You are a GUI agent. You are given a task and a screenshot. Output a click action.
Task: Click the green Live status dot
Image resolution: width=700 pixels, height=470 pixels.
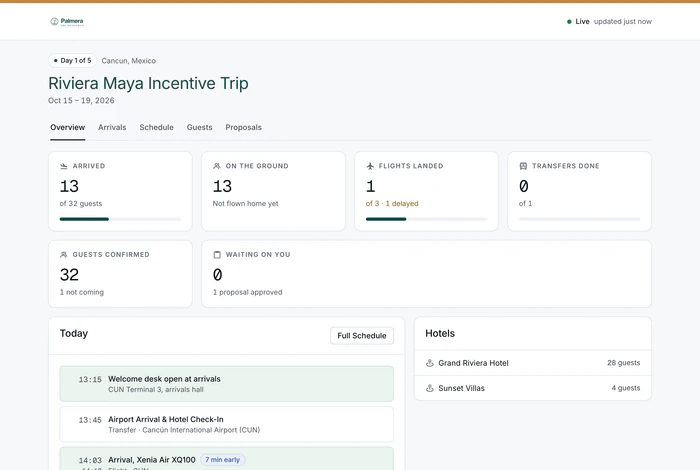pos(569,21)
